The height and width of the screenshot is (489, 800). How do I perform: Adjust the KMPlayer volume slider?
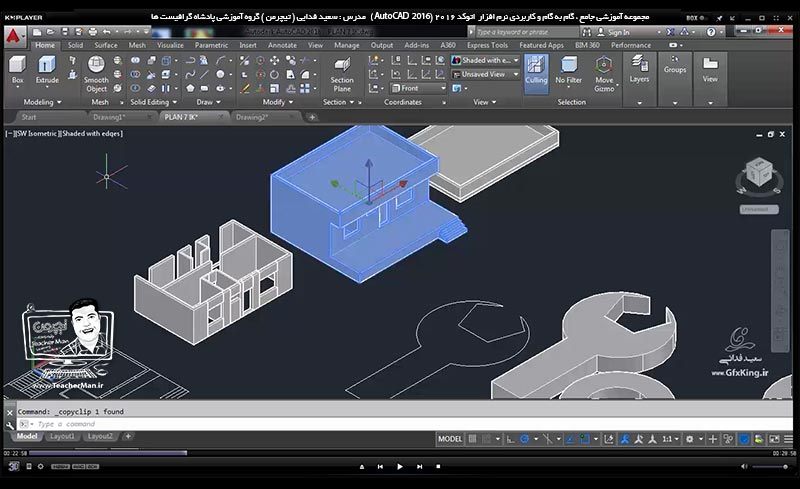(x=770, y=467)
